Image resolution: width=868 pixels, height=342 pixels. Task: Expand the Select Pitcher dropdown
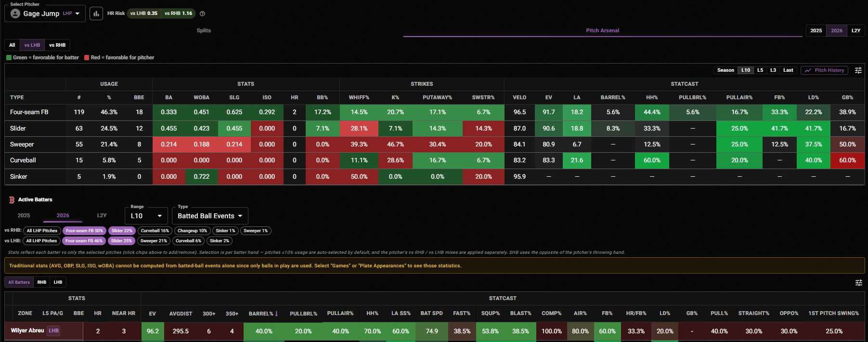45,13
